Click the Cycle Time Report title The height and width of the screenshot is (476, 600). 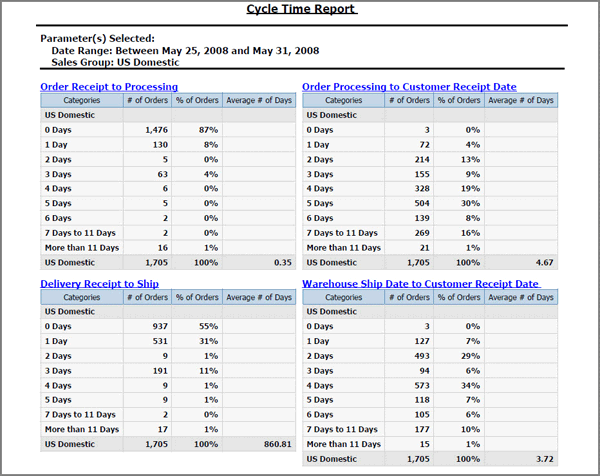tap(302, 10)
